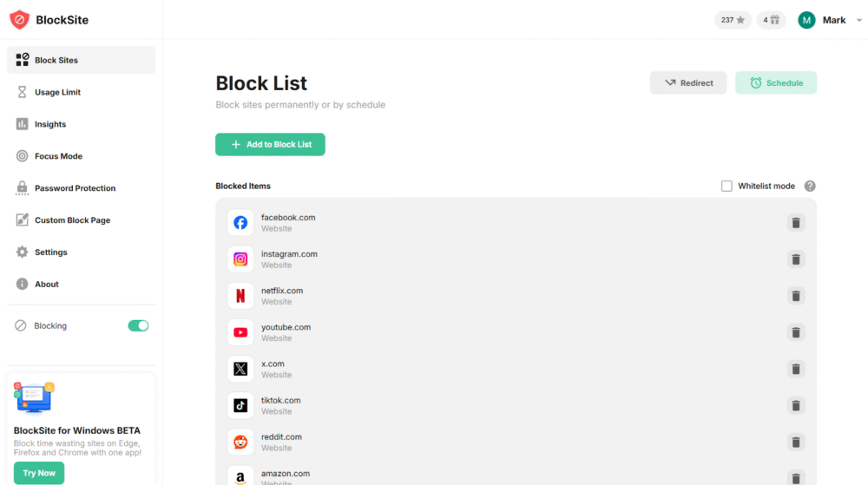Delete facebook.com from the block list
The width and height of the screenshot is (868, 485).
coord(795,223)
